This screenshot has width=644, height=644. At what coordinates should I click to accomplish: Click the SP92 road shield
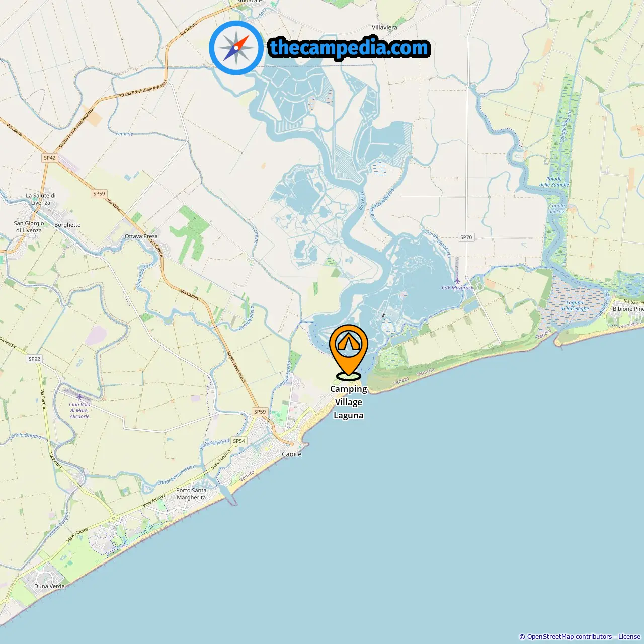click(34, 359)
